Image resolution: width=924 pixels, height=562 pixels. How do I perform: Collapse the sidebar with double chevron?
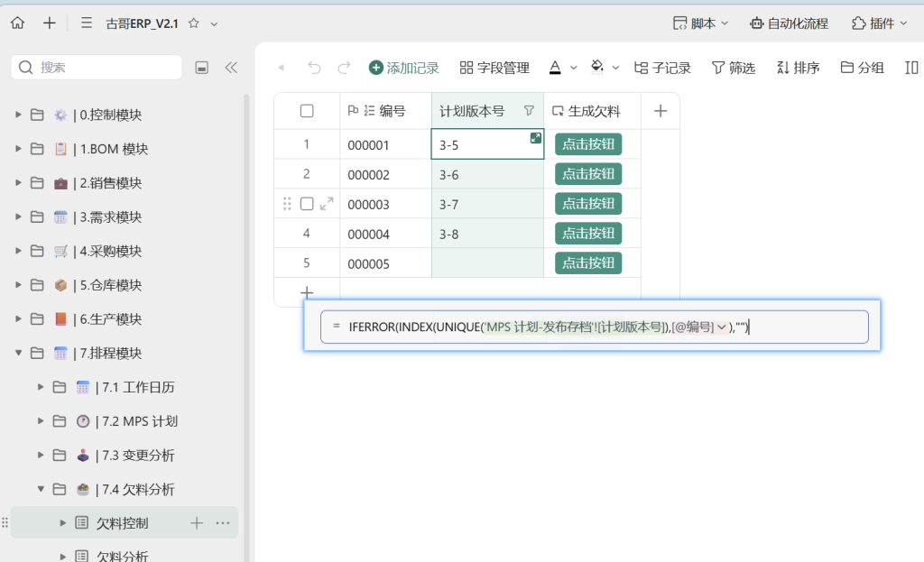point(231,67)
